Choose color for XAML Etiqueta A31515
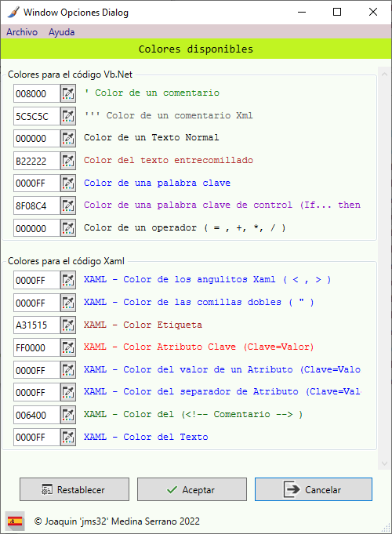392x534 pixels. [x=68, y=325]
